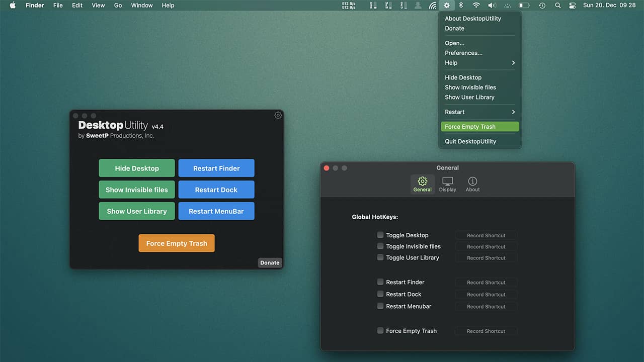Enable Toggle User Library hotkey checkbox

(380, 257)
